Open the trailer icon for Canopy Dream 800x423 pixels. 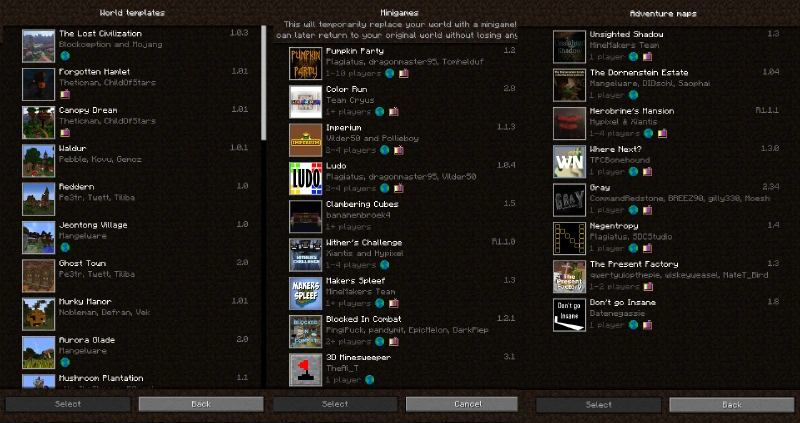(x=64, y=133)
